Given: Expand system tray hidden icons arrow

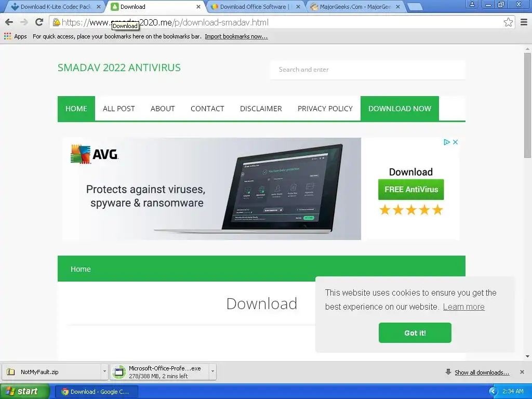Looking at the screenshot, I should pyautogui.click(x=493, y=392).
